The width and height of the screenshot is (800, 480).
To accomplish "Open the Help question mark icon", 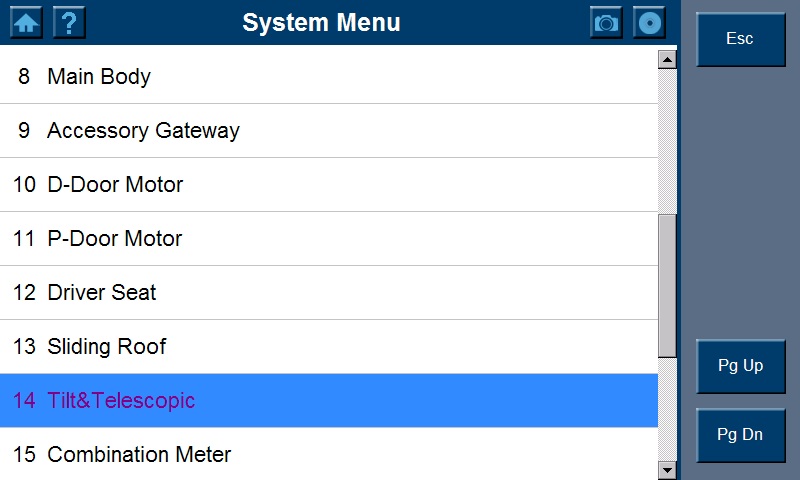I will click(67, 23).
